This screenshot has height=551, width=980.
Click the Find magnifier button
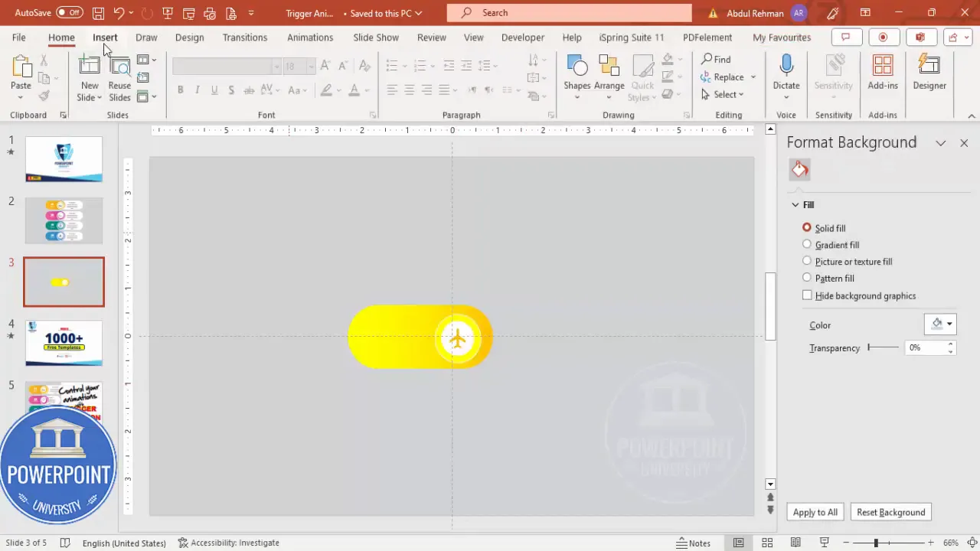(x=716, y=59)
